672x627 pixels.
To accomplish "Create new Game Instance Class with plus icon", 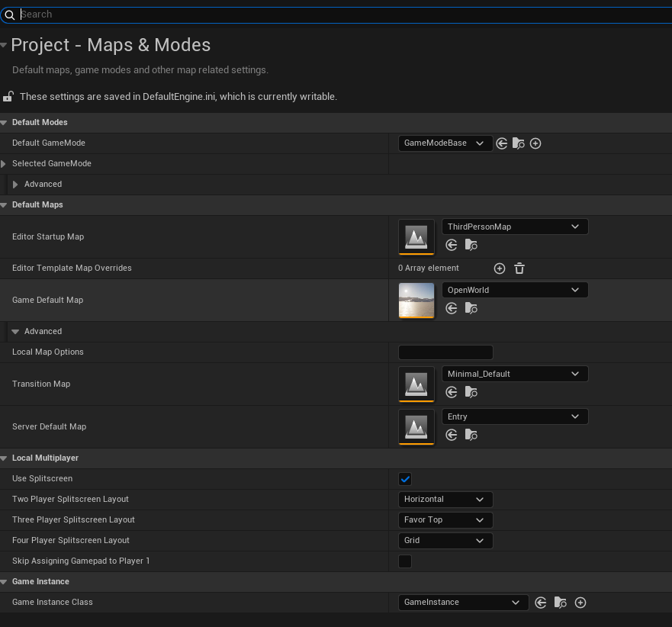I will 580,603.
